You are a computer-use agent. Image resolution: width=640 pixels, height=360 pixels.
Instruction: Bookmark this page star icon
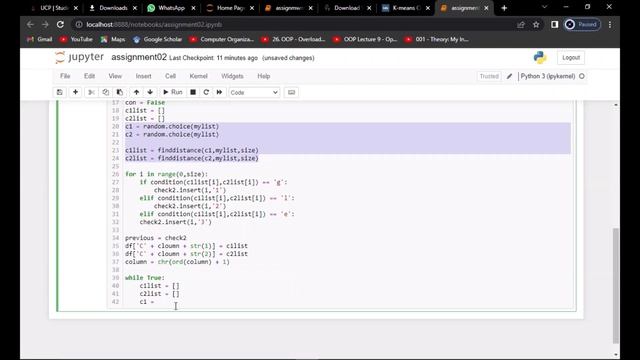pyautogui.click(x=536, y=25)
